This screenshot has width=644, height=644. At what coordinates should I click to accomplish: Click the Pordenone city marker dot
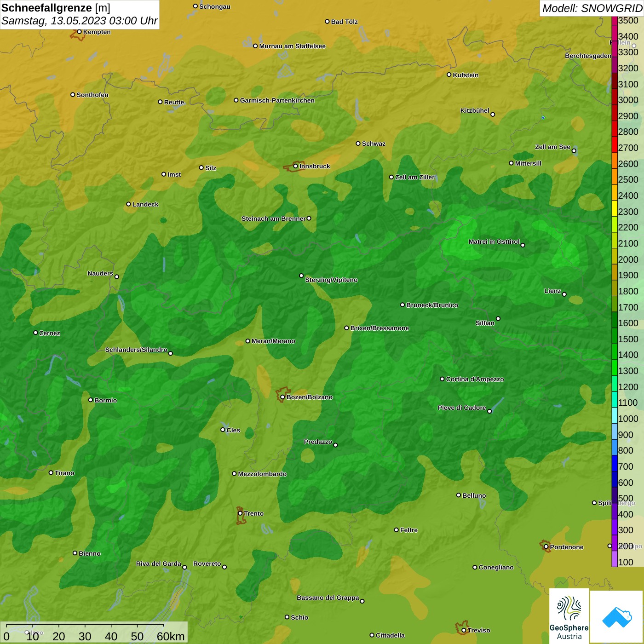tap(546, 547)
